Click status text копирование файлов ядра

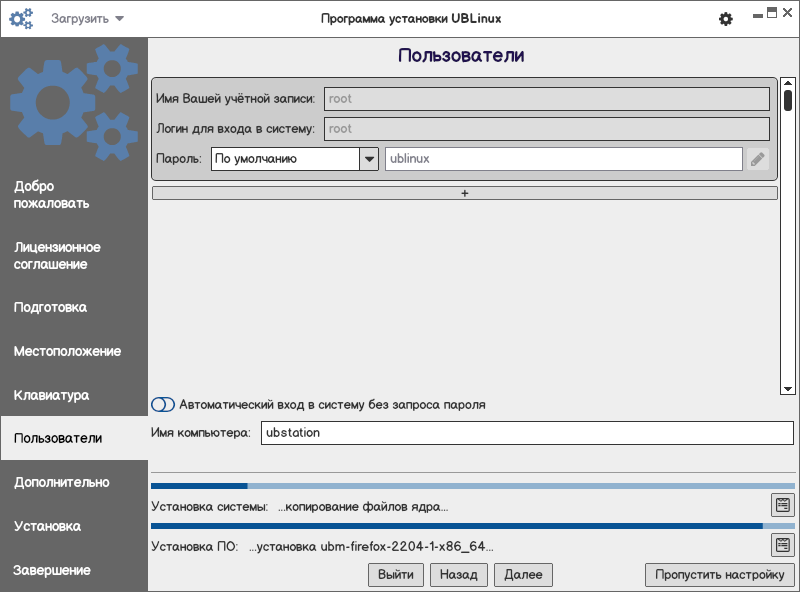(x=363, y=507)
